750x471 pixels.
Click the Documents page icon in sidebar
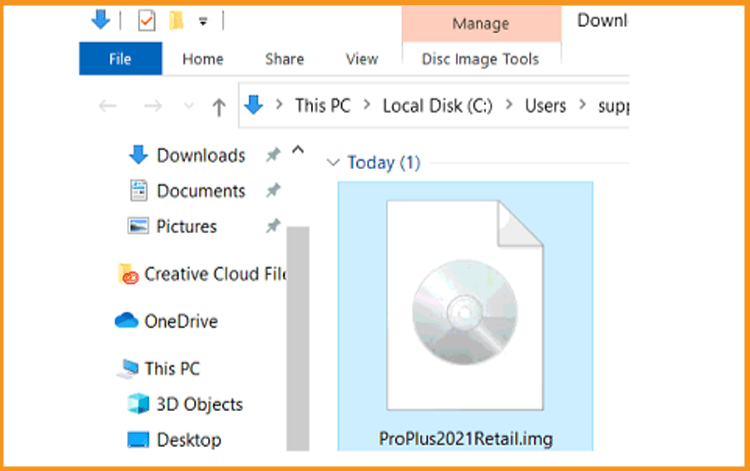click(139, 190)
